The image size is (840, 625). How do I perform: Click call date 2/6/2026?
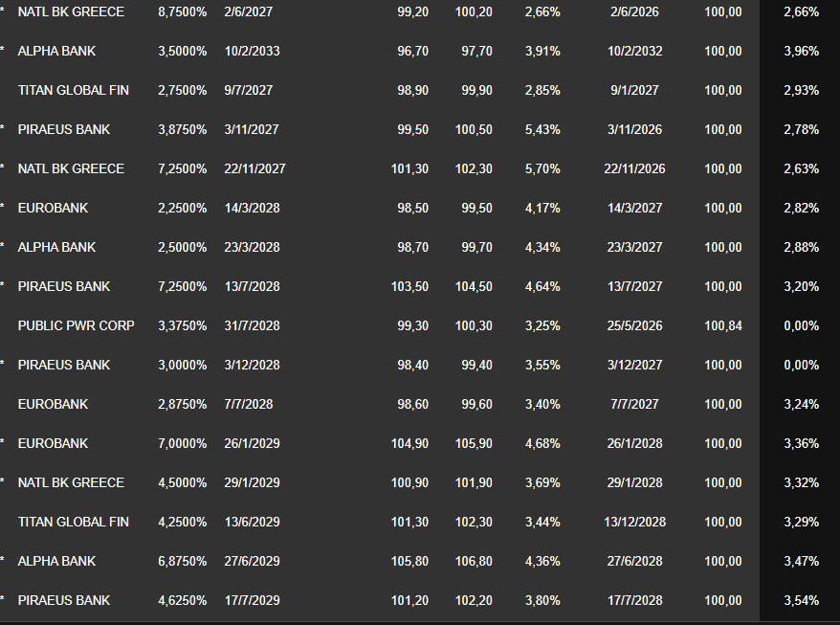pyautogui.click(x=634, y=11)
